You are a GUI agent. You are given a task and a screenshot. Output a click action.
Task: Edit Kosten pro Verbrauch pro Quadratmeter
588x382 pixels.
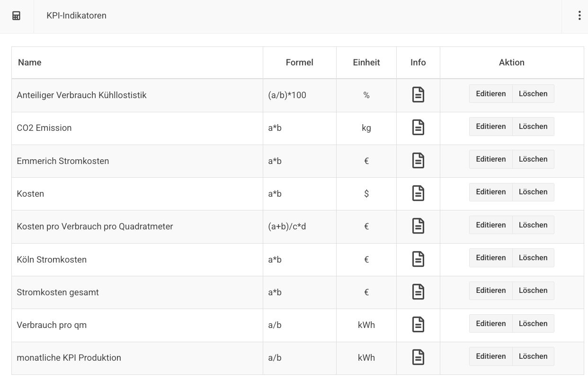490,225
